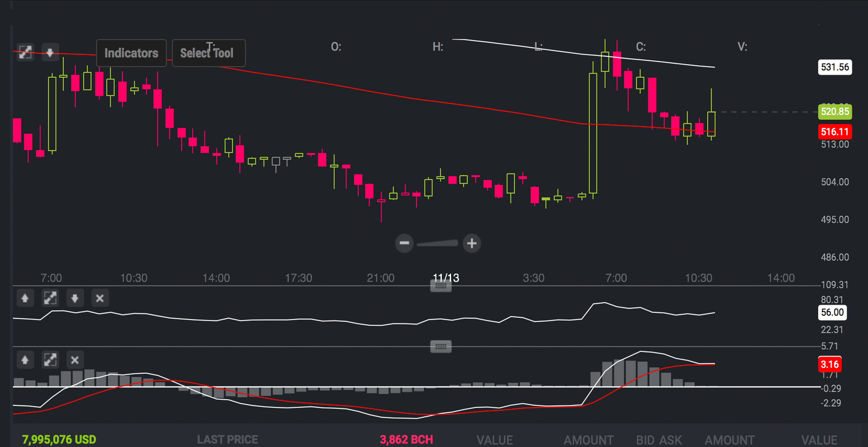Viewport: 868px width, 447px height.
Task: Expand the main price chart fullscreen icon
Action: tap(25, 53)
